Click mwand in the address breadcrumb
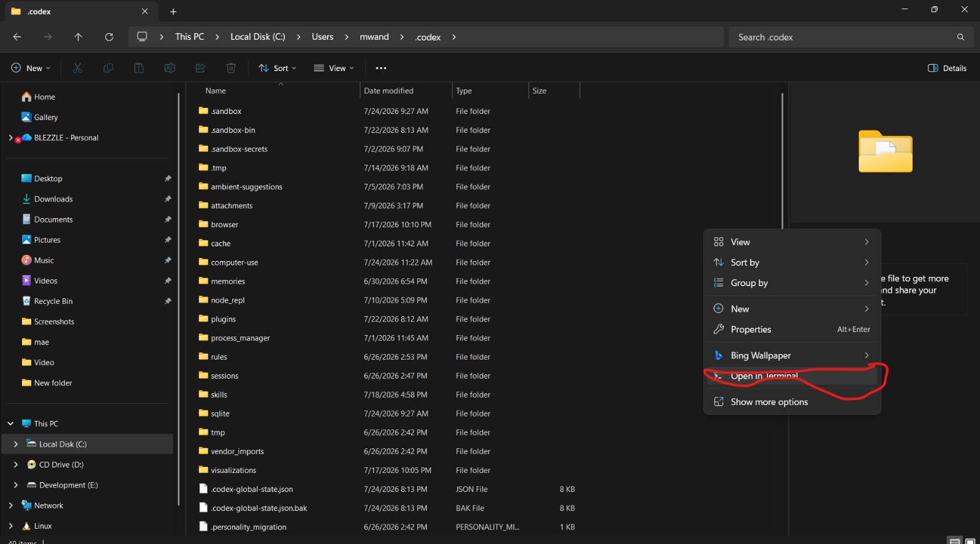Viewport: 980px width, 544px height. (374, 37)
